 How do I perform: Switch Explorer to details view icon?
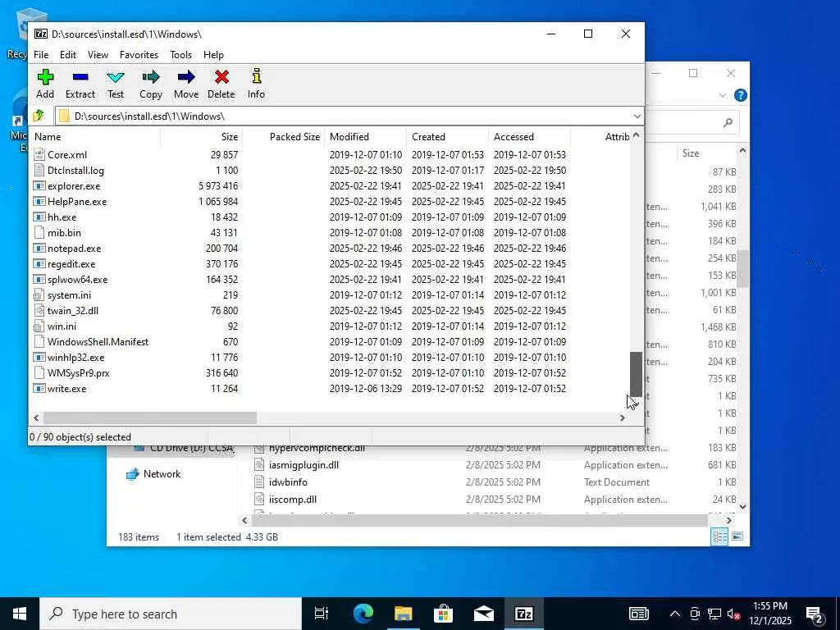pyautogui.click(x=719, y=536)
